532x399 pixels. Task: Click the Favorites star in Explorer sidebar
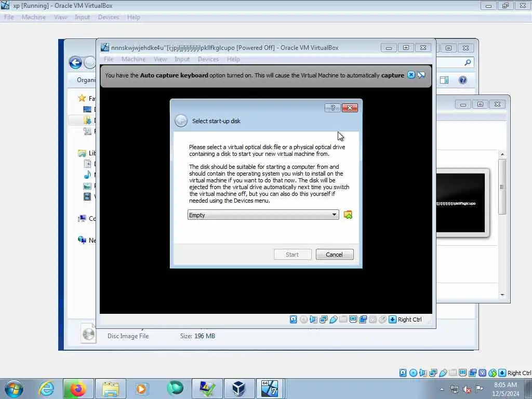click(x=82, y=98)
